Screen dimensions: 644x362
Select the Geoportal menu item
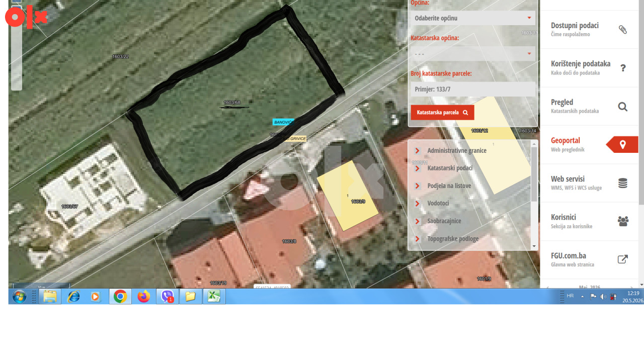[x=589, y=145]
